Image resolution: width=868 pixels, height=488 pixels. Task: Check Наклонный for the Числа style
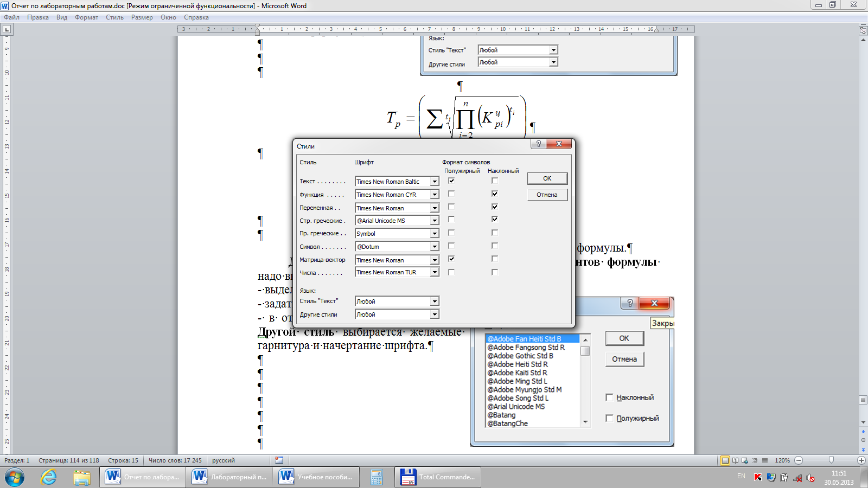coord(495,272)
